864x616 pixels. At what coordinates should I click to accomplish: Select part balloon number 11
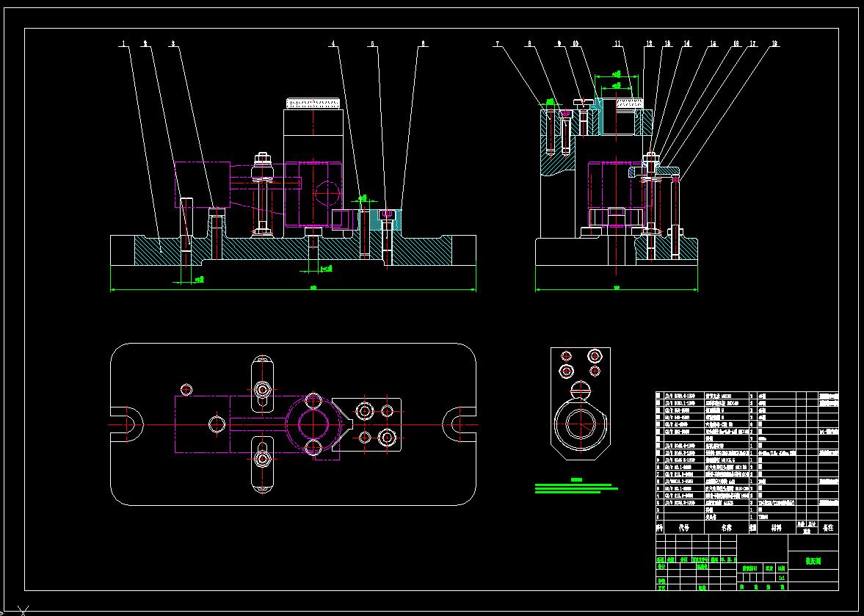coord(617,43)
